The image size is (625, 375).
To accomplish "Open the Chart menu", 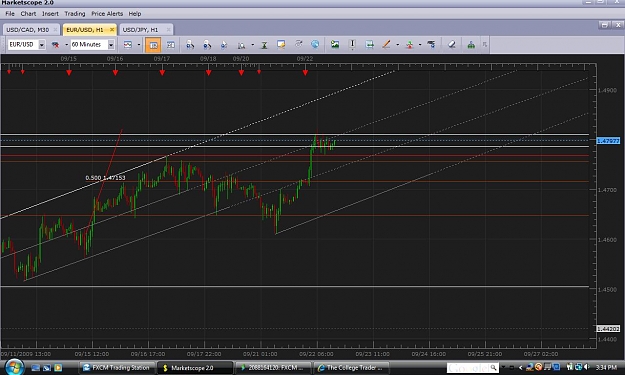I will coord(28,14).
